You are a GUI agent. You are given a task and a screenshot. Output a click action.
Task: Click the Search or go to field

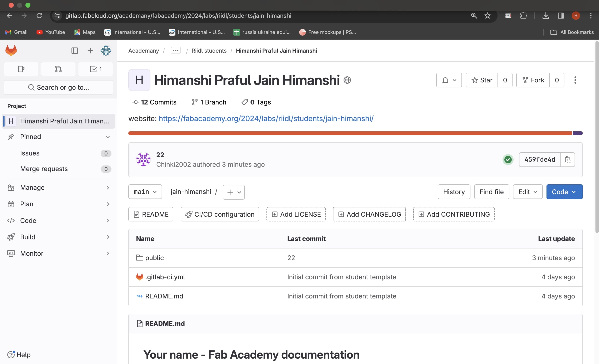[58, 87]
